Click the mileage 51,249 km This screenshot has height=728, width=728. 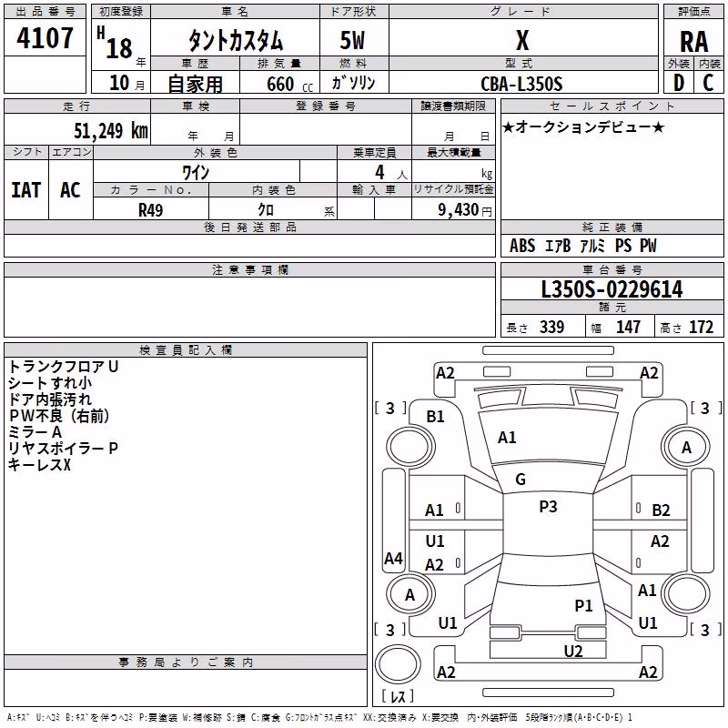111,131
